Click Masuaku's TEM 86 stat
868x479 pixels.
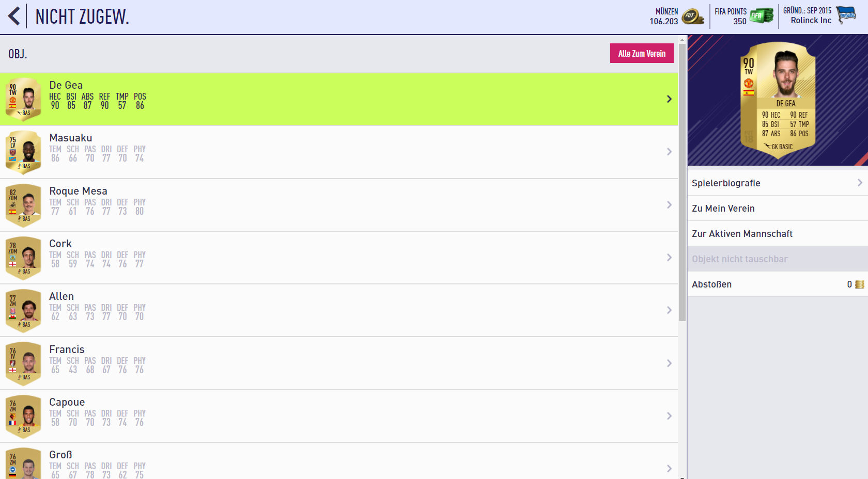pos(55,153)
